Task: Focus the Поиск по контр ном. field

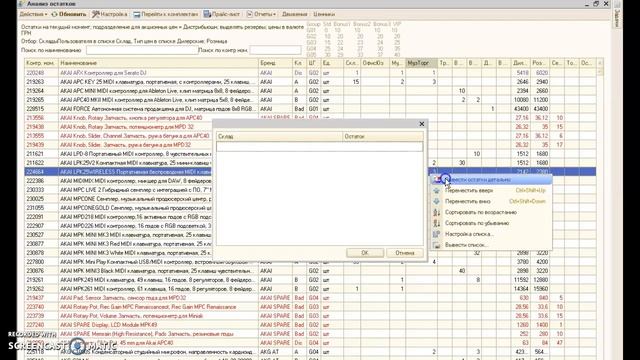Action: point(276,50)
